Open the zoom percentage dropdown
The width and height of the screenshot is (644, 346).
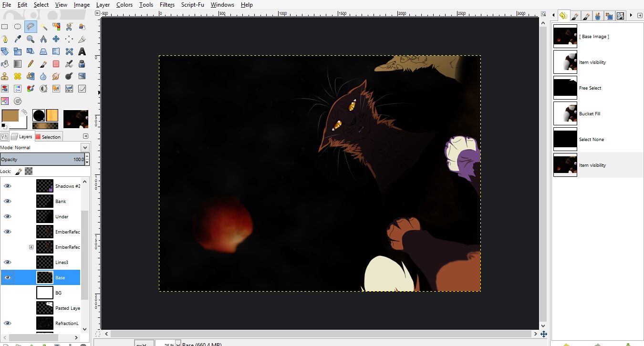(178, 343)
